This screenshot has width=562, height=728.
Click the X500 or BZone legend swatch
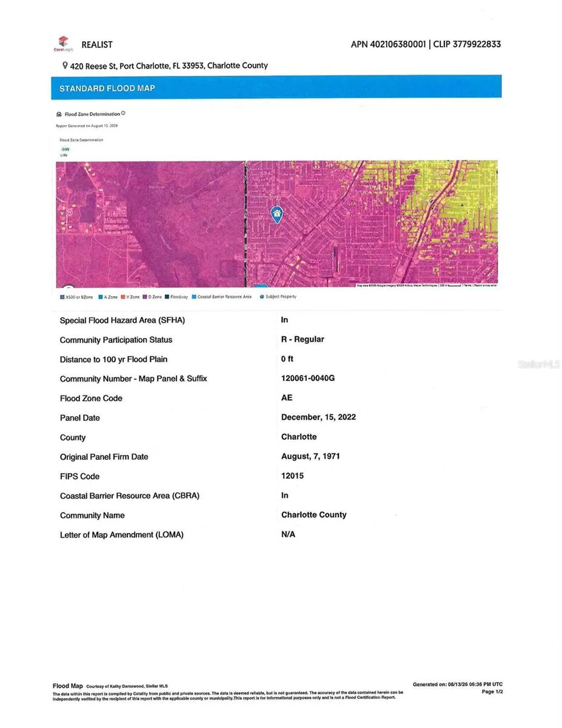[x=62, y=297]
